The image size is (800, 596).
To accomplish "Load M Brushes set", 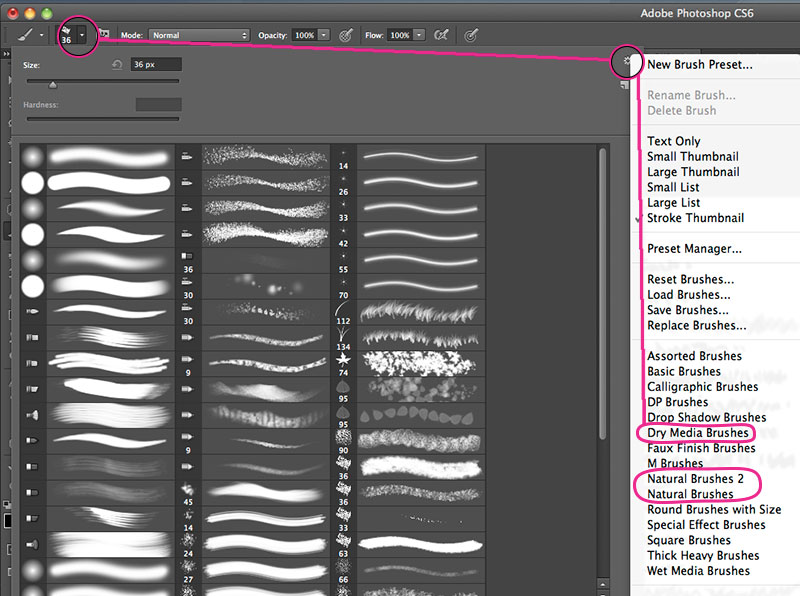I will click(675, 463).
